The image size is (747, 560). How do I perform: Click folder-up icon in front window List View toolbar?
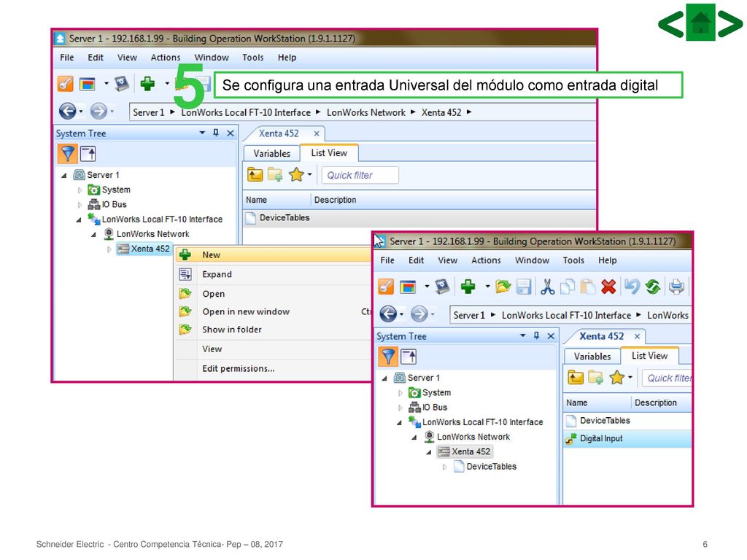coord(576,378)
